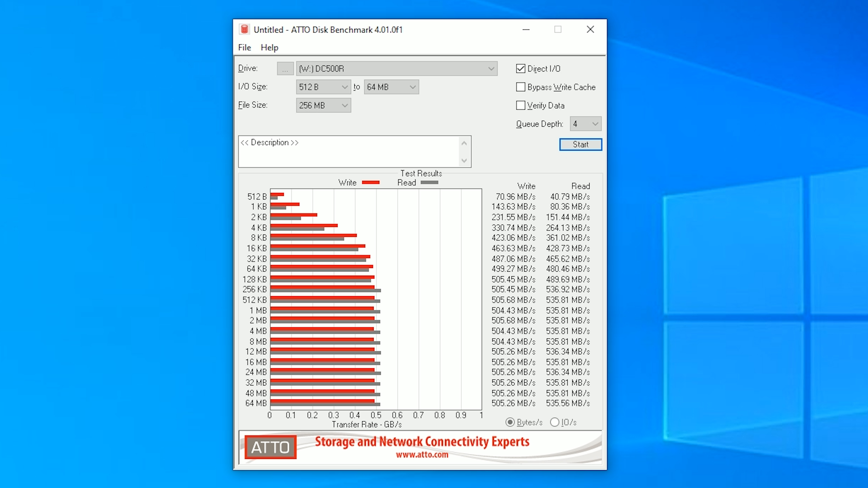
Task: Click into the Description text field
Action: tap(349, 152)
